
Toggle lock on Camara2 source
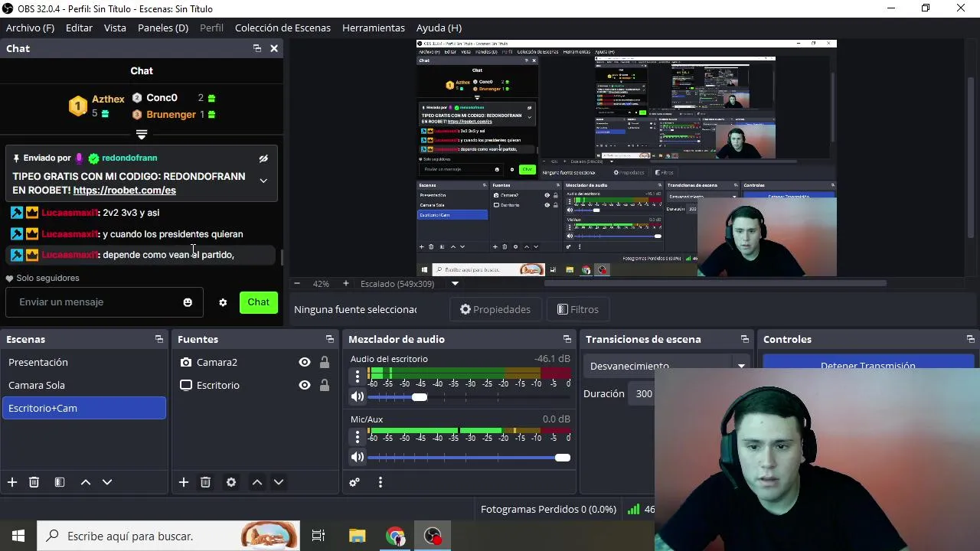(325, 362)
